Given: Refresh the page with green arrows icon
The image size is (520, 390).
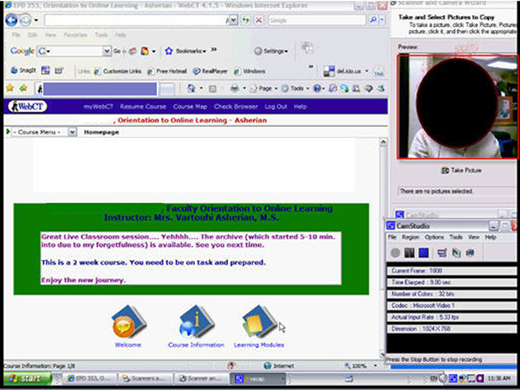Looking at the screenshot, I should tap(246, 20).
